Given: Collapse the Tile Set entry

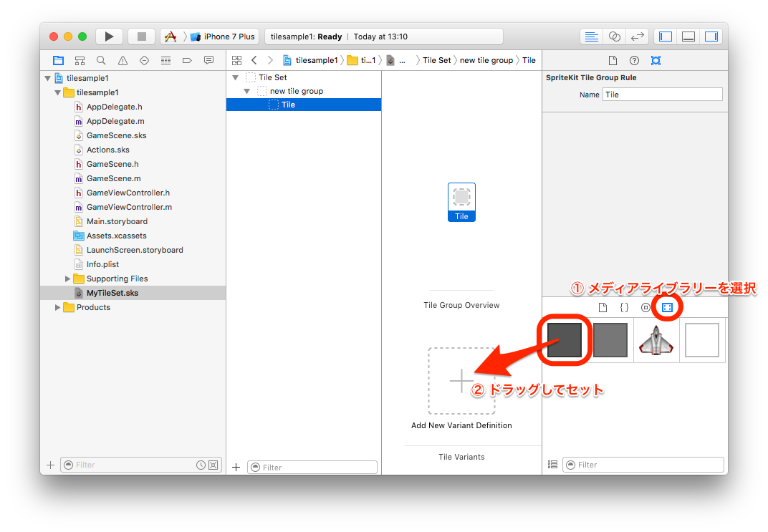Looking at the screenshot, I should tap(235, 77).
